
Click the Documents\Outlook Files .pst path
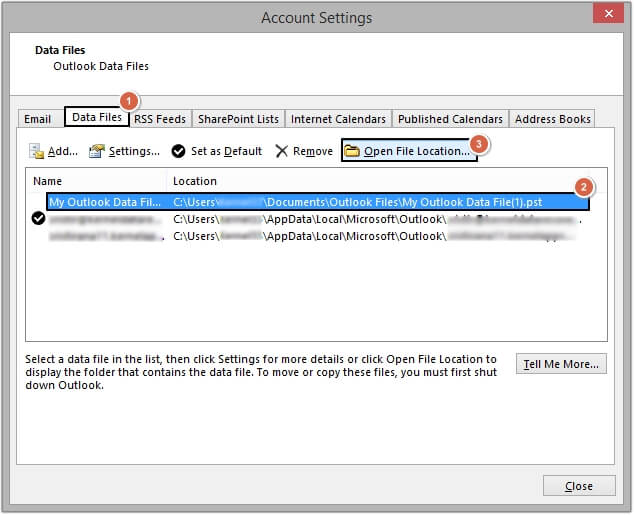(357, 202)
